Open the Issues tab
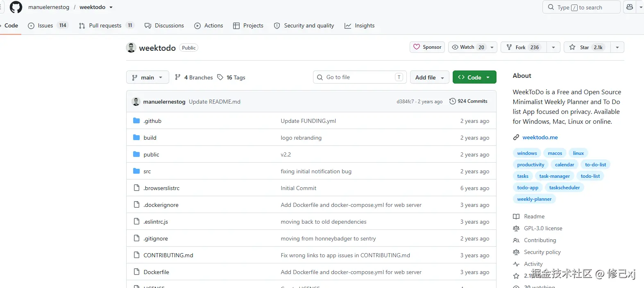The width and height of the screenshot is (644, 288). (x=48, y=25)
